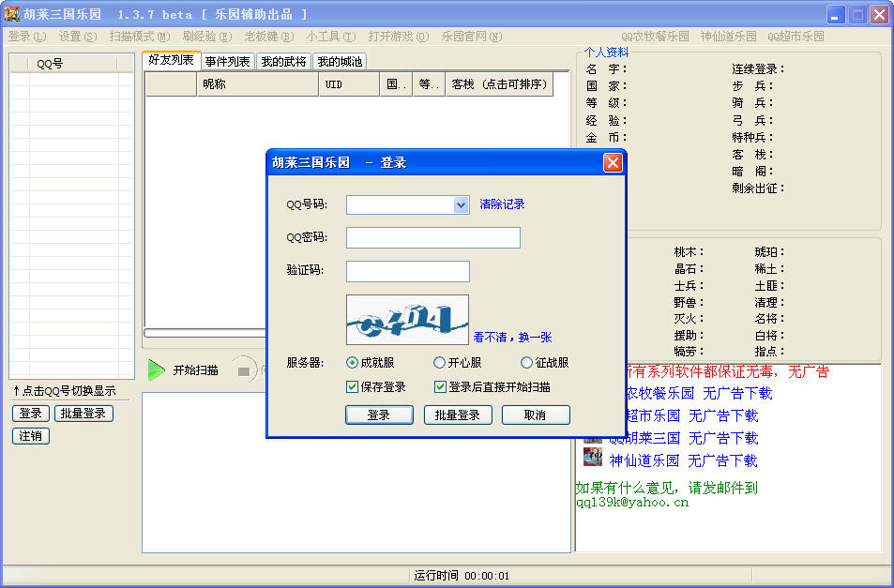Click 神仙道乐园 无广告下载 link
This screenshot has height=588, width=894.
[x=683, y=460]
